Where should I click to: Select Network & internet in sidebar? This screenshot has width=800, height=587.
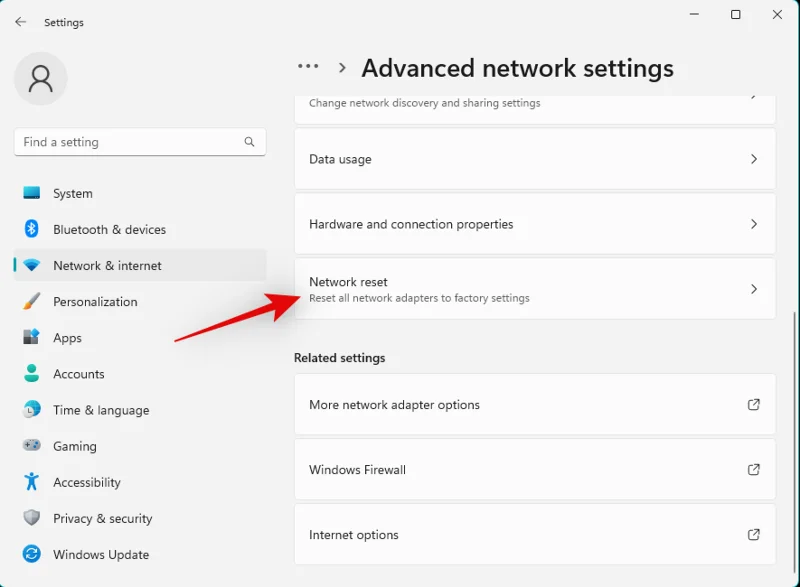click(x=107, y=266)
